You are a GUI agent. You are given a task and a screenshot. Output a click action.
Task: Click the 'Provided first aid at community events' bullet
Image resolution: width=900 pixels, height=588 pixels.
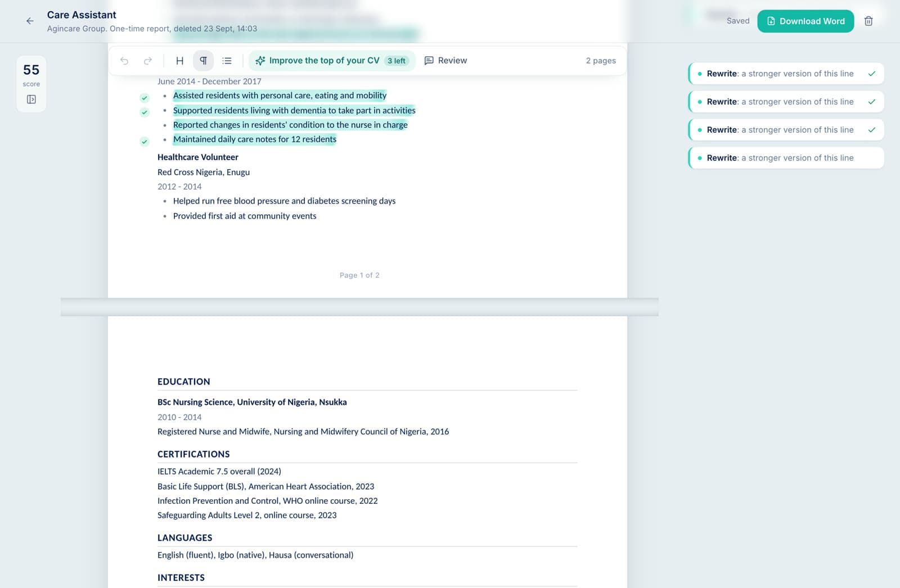[x=245, y=216]
